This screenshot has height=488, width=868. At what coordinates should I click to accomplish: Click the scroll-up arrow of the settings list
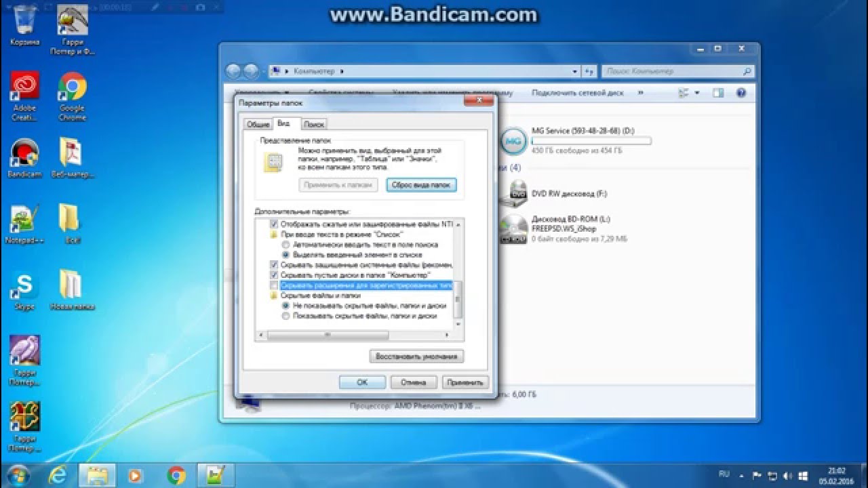458,224
